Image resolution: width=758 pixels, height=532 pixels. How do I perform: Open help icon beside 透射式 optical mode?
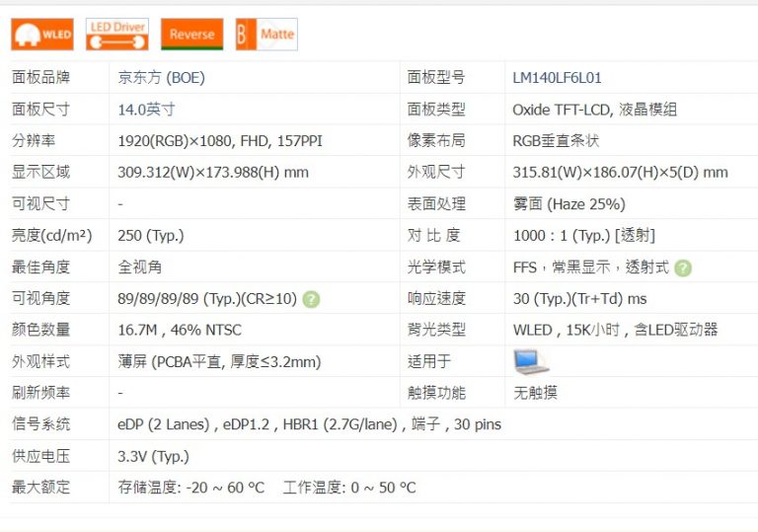[x=683, y=267]
